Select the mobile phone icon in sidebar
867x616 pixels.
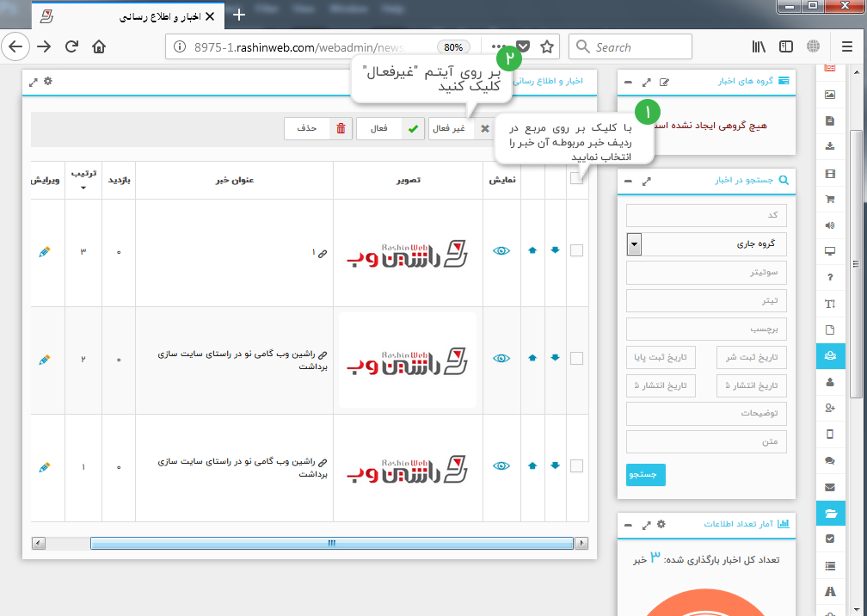point(830,434)
